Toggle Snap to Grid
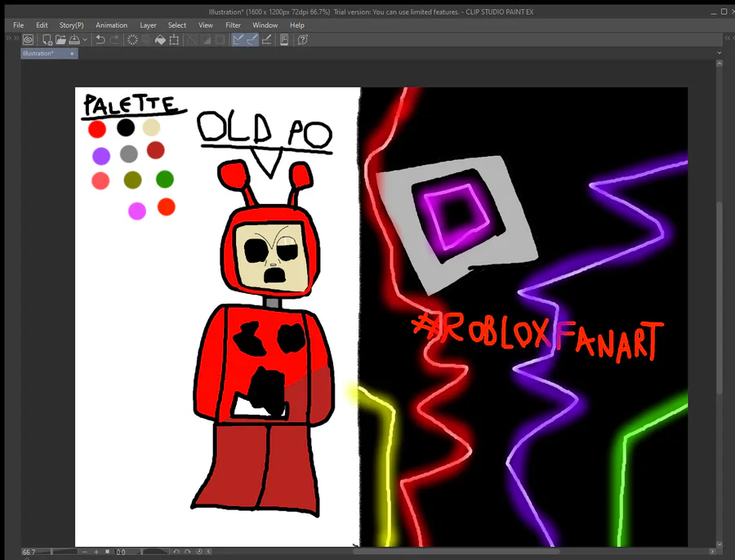The height and width of the screenshot is (560, 735). click(x=266, y=40)
